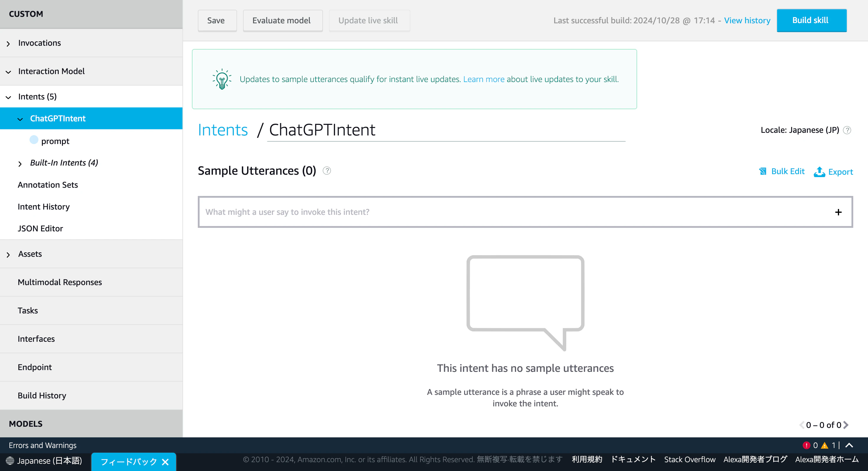This screenshot has width=868, height=471.
Task: Click Update live skill button
Action: click(369, 21)
